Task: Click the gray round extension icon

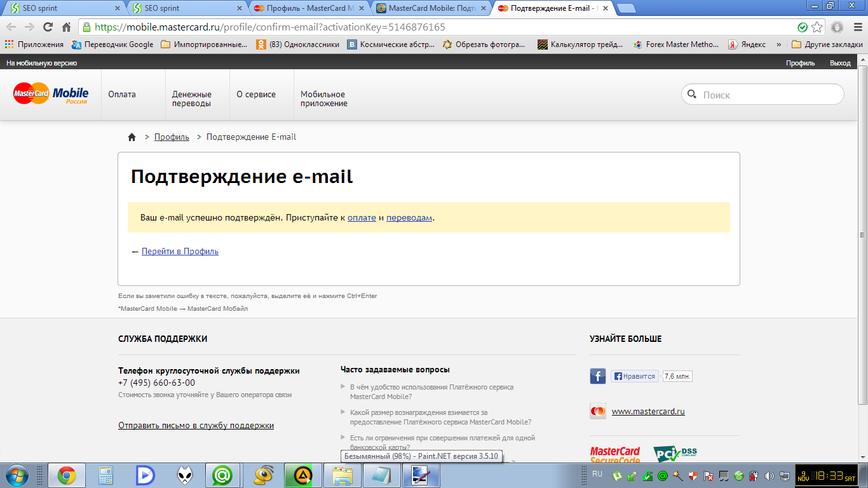Action: pyautogui.click(x=837, y=27)
